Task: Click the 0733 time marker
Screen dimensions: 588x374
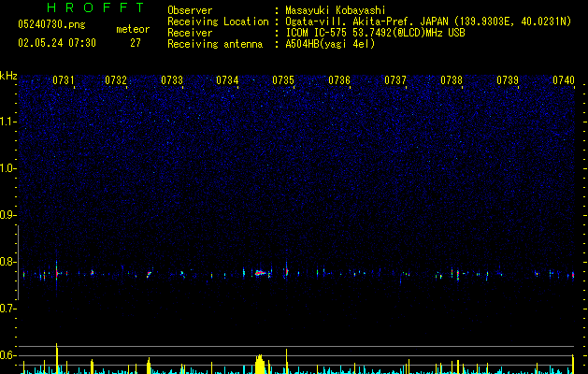Action: click(172, 80)
